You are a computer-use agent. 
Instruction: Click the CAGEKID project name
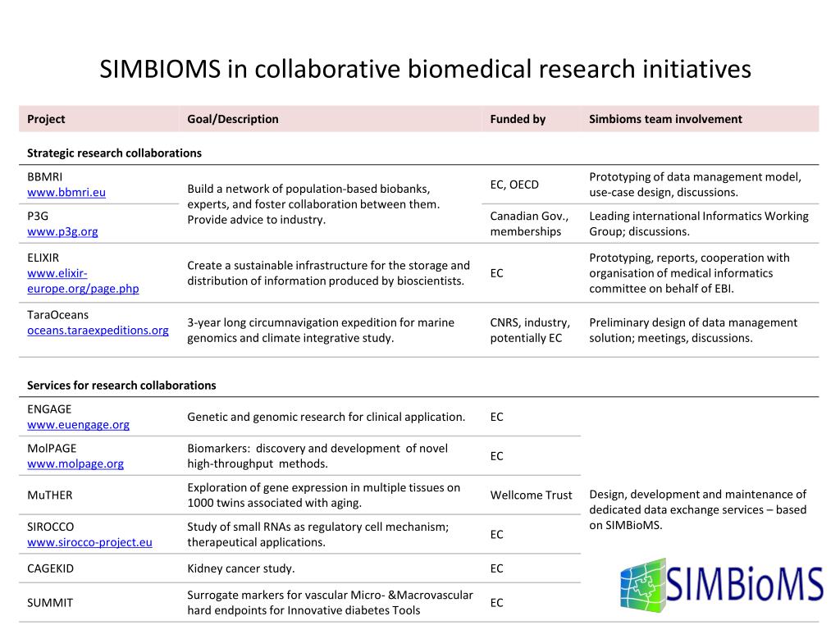50,568
